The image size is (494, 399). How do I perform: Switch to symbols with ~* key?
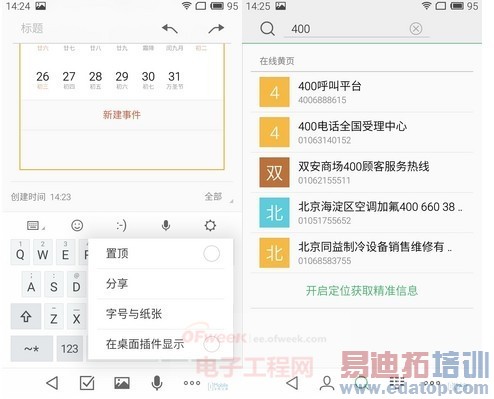(x=32, y=349)
